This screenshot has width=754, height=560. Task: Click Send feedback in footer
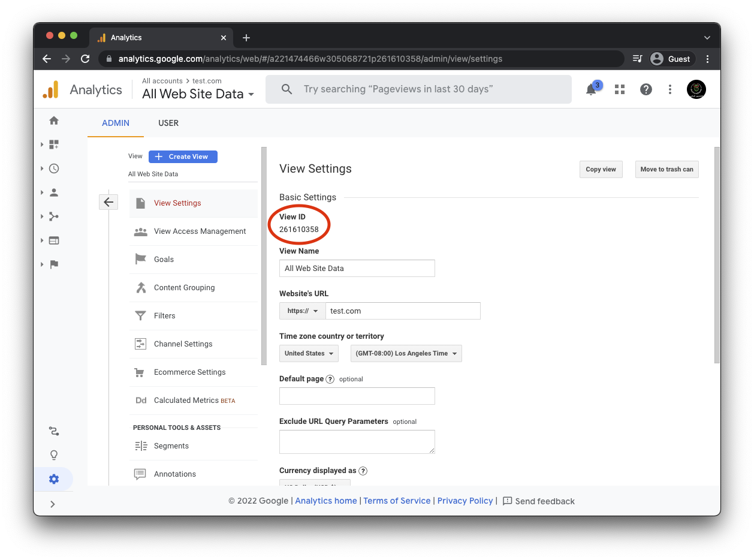tap(538, 501)
